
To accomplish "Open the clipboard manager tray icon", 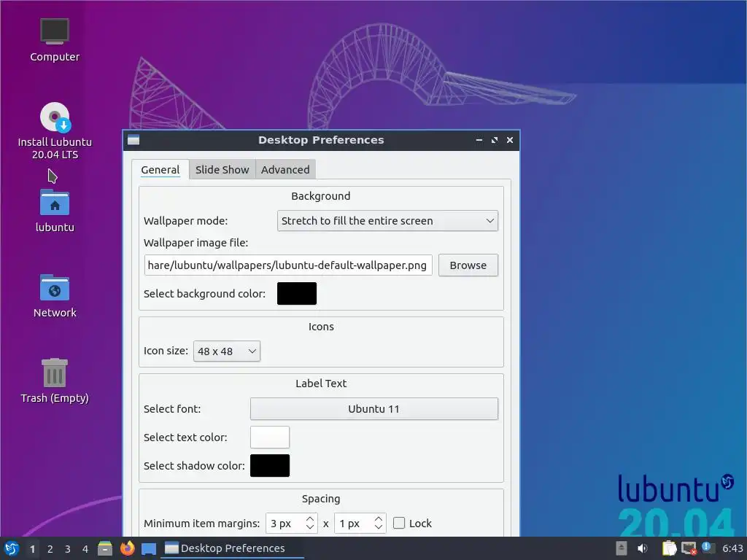I will (670, 548).
